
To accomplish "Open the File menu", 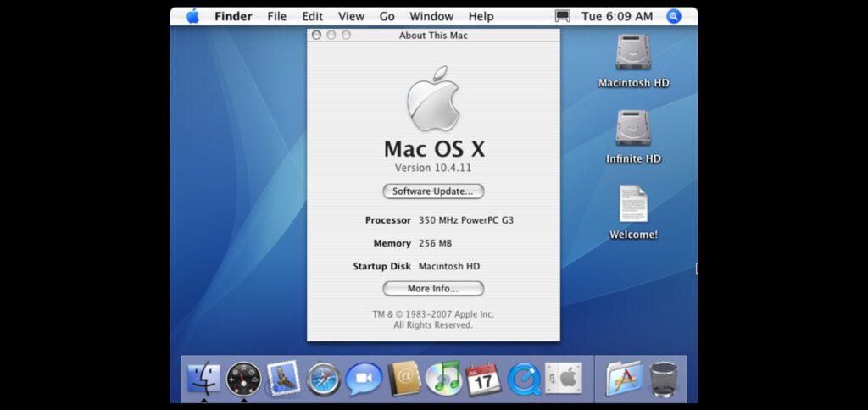I will (276, 16).
